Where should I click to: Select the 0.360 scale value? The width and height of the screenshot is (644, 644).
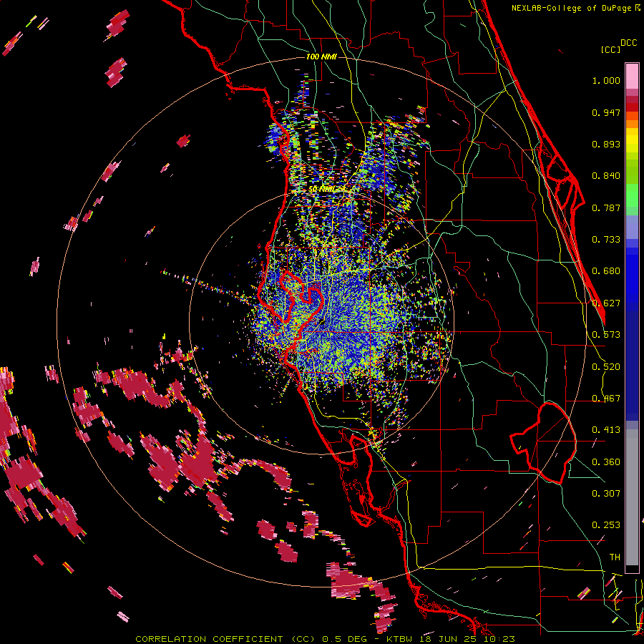pos(606,462)
